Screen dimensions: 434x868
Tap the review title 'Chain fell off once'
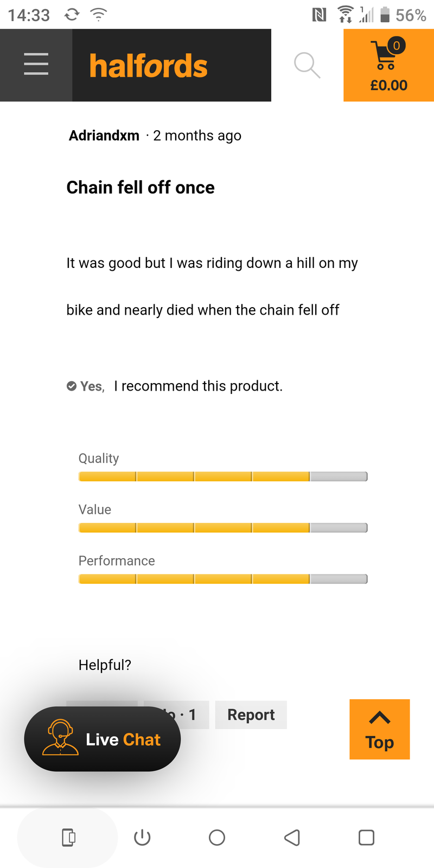(x=141, y=188)
